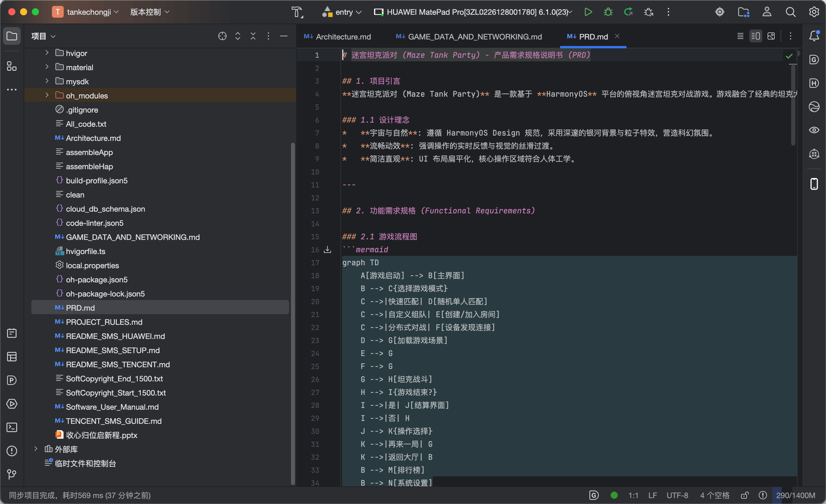Click the build hammer icon
Image resolution: width=826 pixels, height=504 pixels.
[x=297, y=12]
